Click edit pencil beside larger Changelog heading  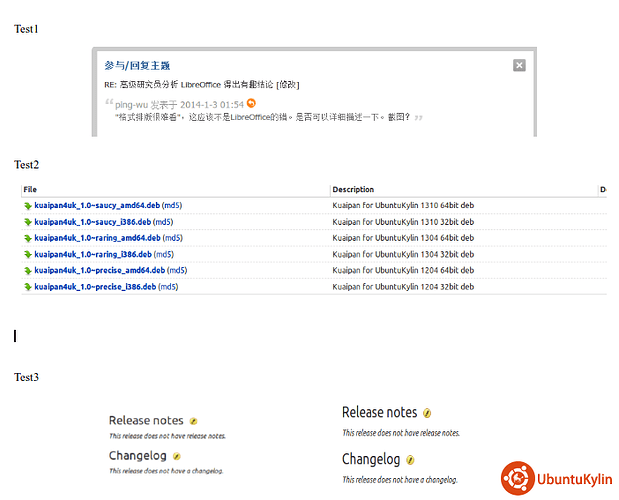410,460
